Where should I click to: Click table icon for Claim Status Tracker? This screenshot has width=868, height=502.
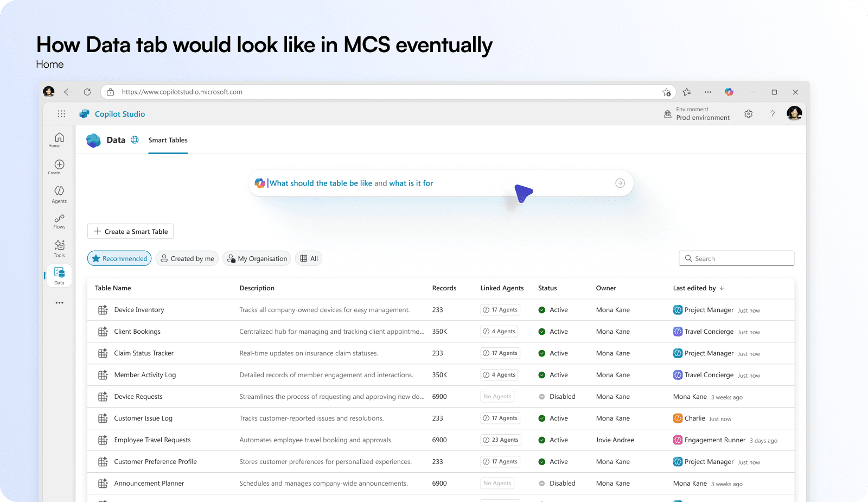coord(103,353)
